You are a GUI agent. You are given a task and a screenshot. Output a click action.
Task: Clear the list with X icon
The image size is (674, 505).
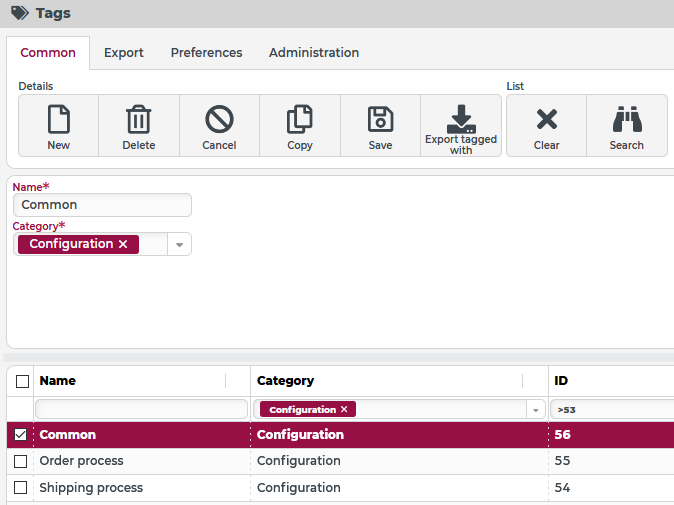coord(546,121)
